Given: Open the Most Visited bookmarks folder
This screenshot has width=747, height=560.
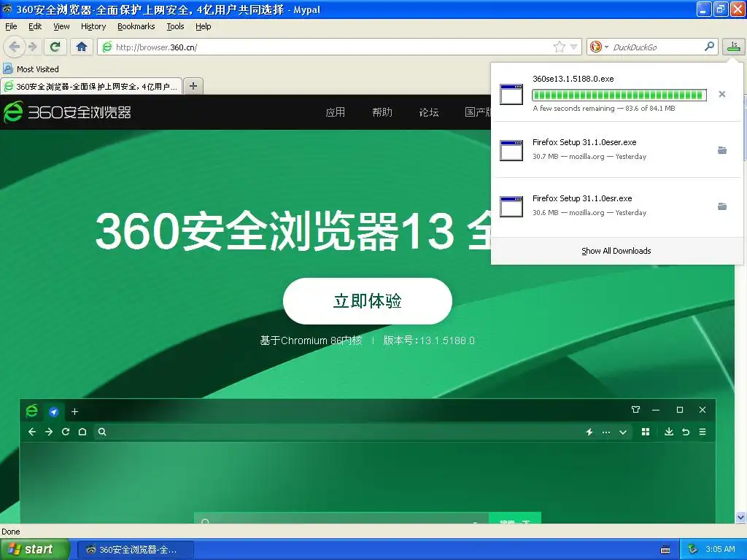Looking at the screenshot, I should (x=31, y=69).
